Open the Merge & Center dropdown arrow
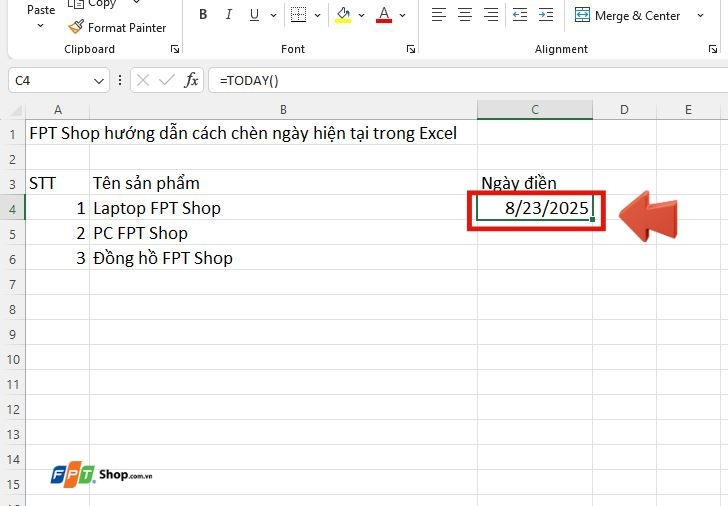 click(x=700, y=15)
